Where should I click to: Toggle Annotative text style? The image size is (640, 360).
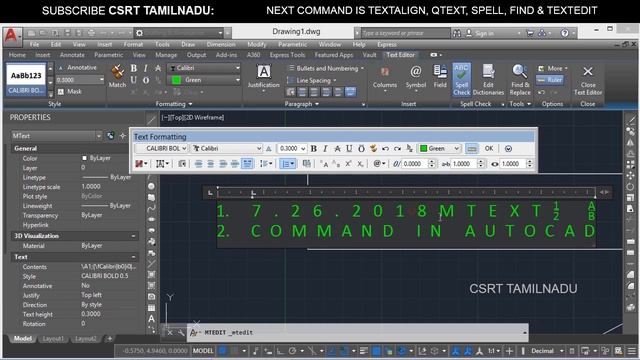pyautogui.click(x=77, y=68)
